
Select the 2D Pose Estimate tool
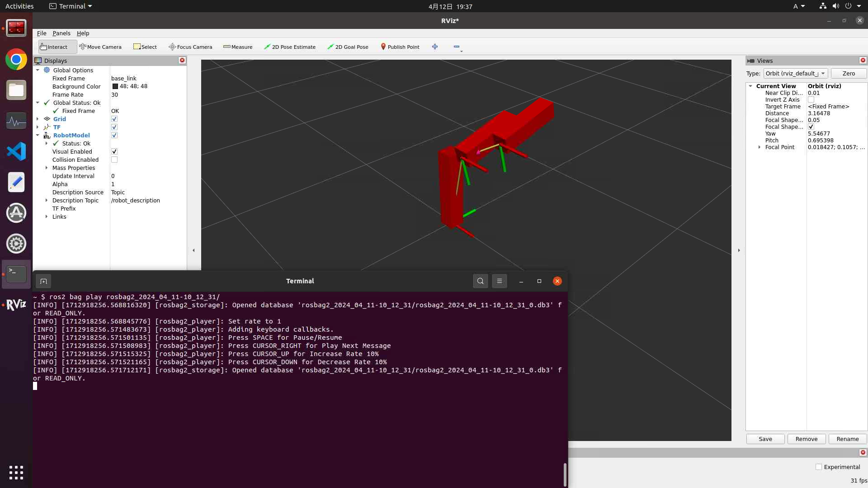tap(290, 47)
